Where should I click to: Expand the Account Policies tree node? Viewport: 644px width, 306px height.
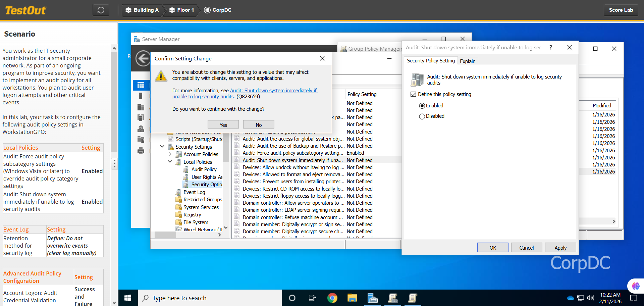[170, 154]
